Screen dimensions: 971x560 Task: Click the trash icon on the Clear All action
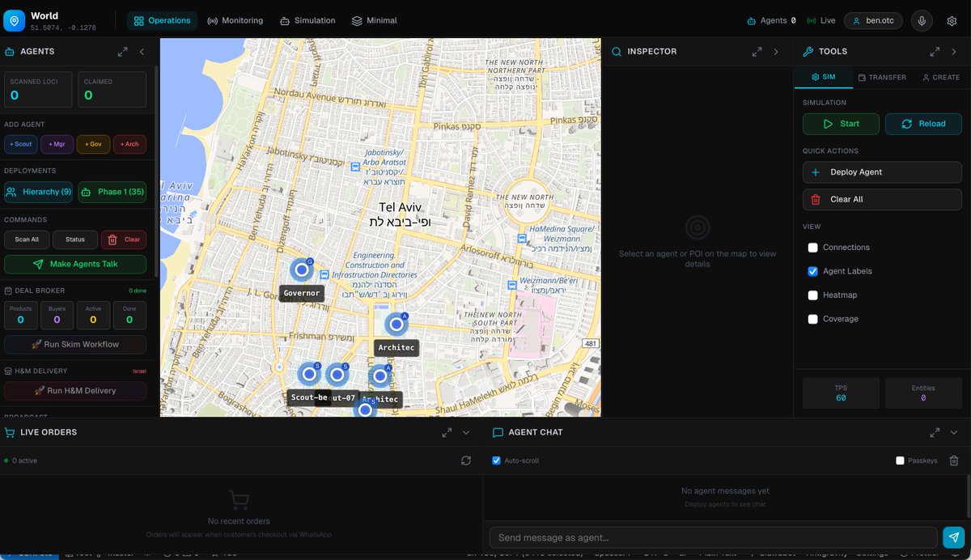click(817, 199)
